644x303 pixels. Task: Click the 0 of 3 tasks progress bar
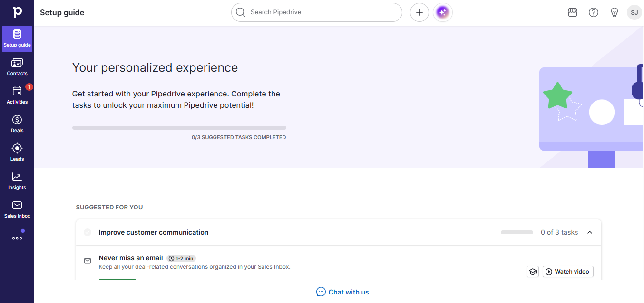click(x=517, y=232)
